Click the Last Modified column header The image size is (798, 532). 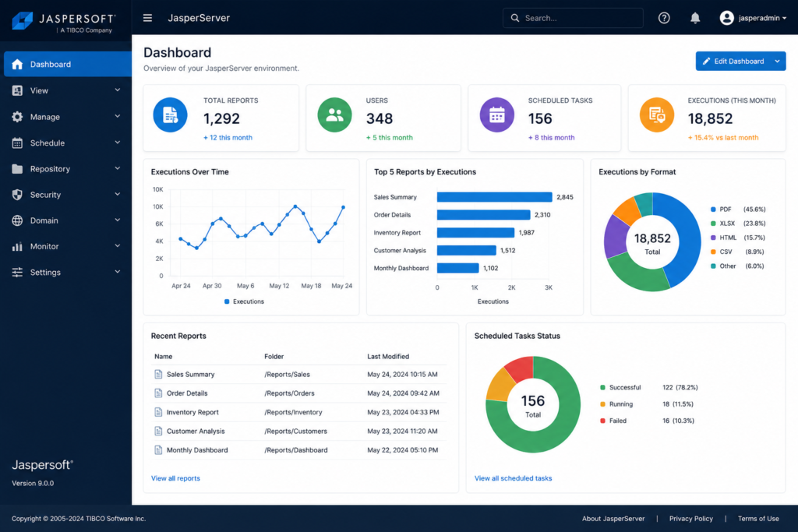coord(388,357)
